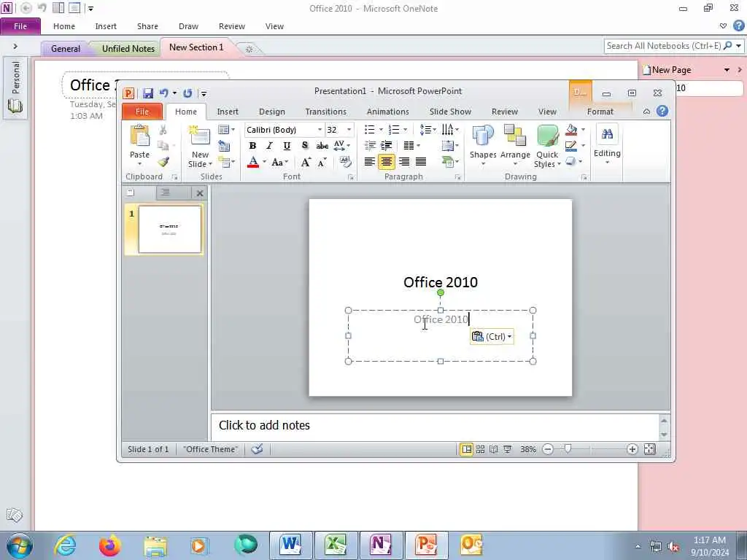
Task: Open the Slide Show tab
Action: point(450,112)
